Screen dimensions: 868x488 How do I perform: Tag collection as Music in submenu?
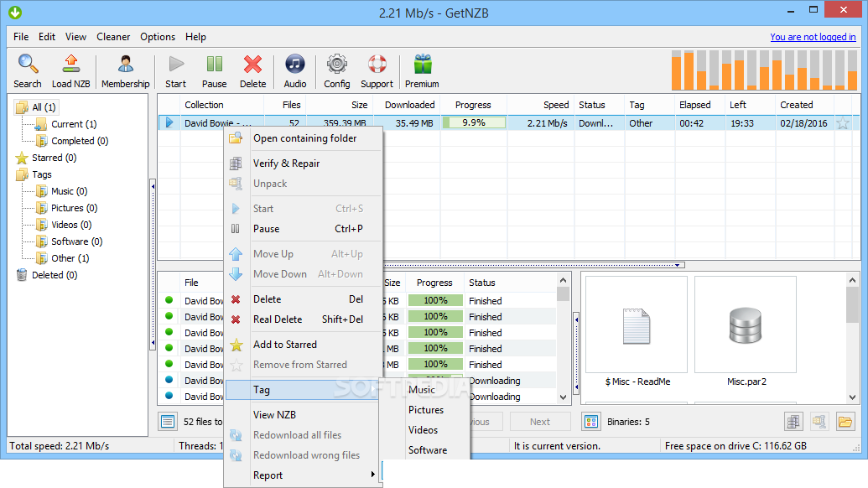pyautogui.click(x=424, y=390)
